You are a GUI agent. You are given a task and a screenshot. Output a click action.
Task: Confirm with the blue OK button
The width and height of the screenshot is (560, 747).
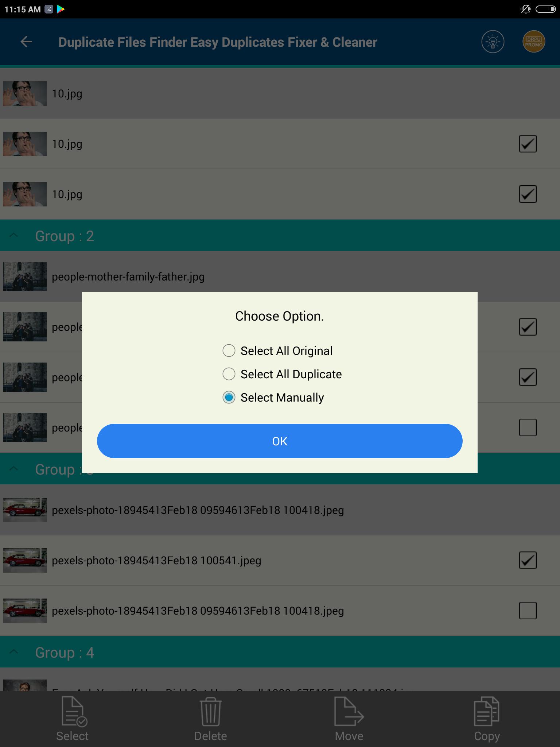click(x=280, y=441)
